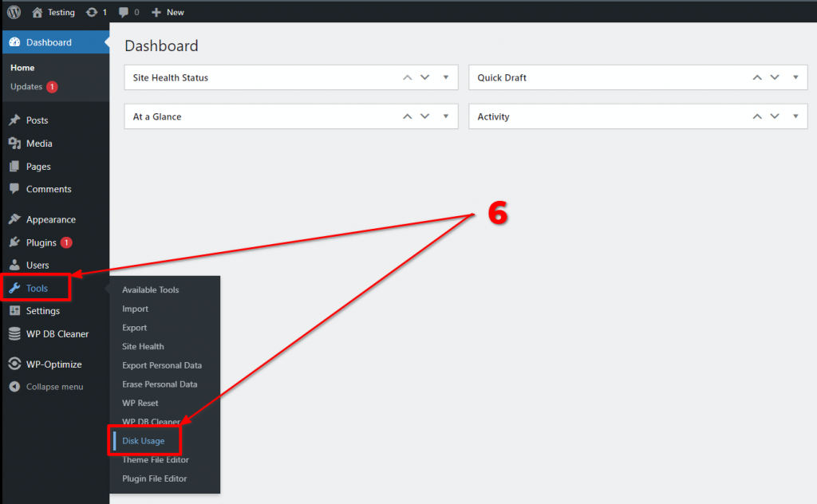Viewport: 817px width, 504px height.
Task: Click the plus icon beside New
Action: pos(156,12)
